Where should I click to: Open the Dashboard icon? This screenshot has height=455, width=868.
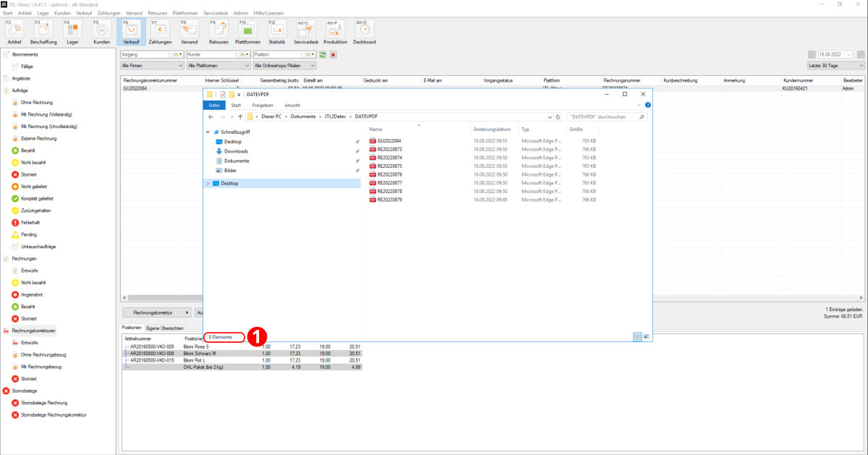click(365, 33)
